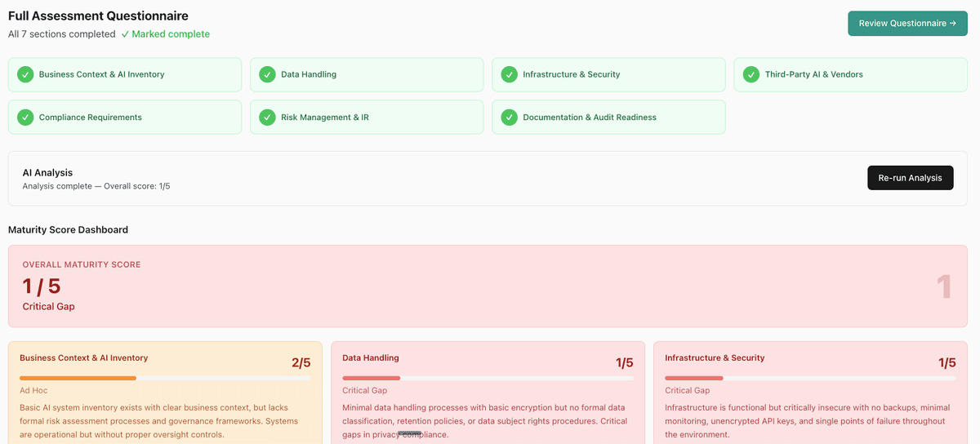The height and width of the screenshot is (444, 980).
Task: Click the orange progress bar in Business Context card
Action: [165, 378]
